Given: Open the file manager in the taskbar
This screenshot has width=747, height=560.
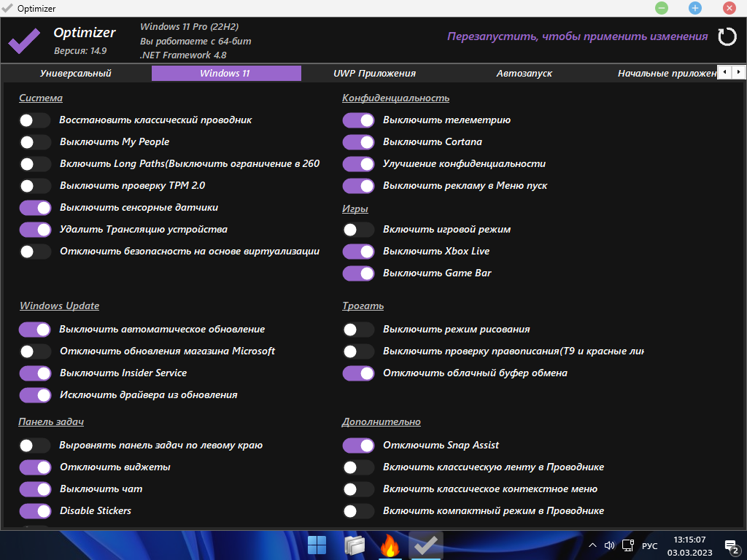Looking at the screenshot, I should (x=355, y=545).
